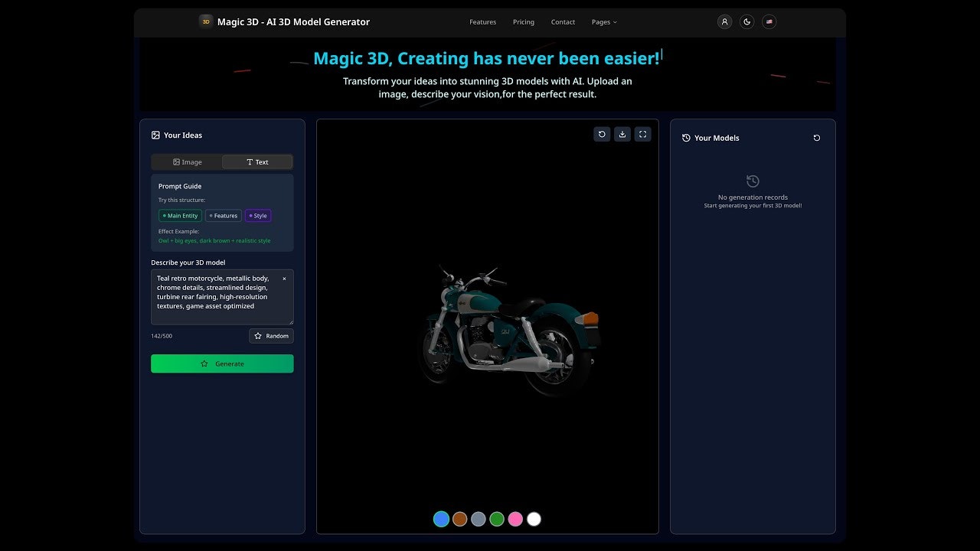Switch to Text input mode
Image resolution: width=980 pixels, height=551 pixels.
coord(257,161)
